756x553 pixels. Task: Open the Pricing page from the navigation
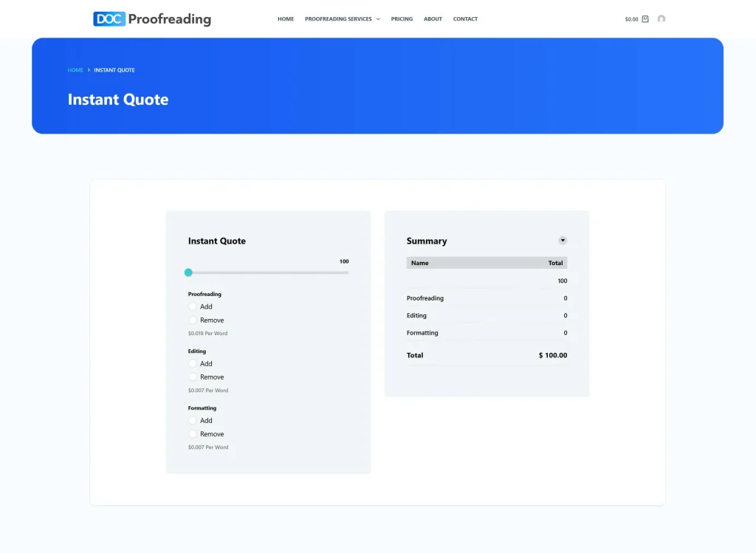(402, 19)
